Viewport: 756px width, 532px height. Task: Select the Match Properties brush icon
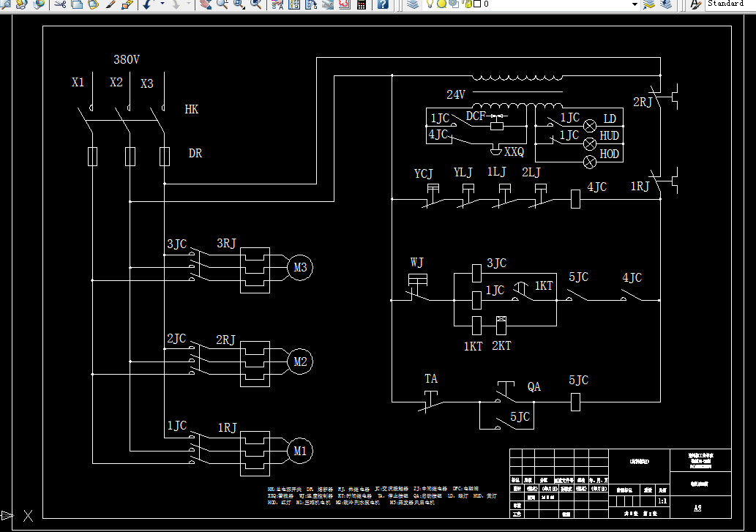pos(111,4)
